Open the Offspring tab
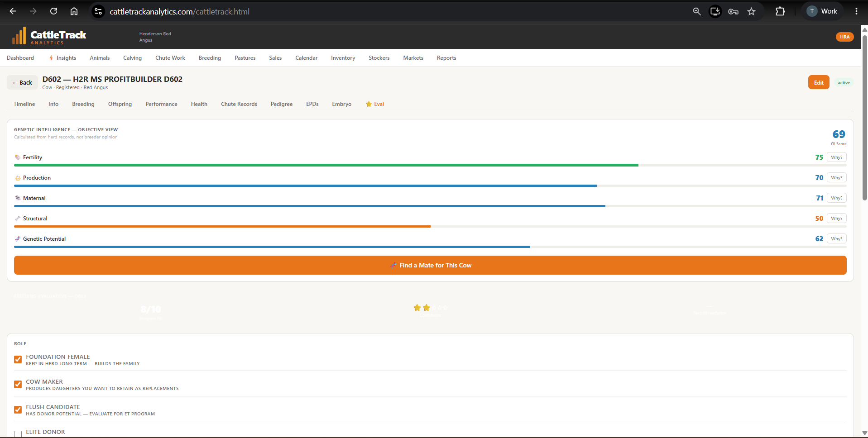The image size is (868, 438). pos(120,104)
